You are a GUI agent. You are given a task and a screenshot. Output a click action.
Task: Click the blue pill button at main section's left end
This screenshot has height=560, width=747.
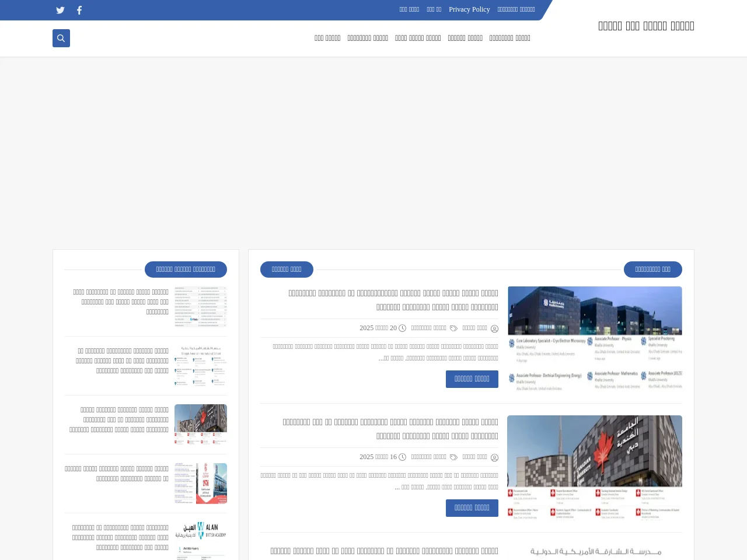[287, 269]
